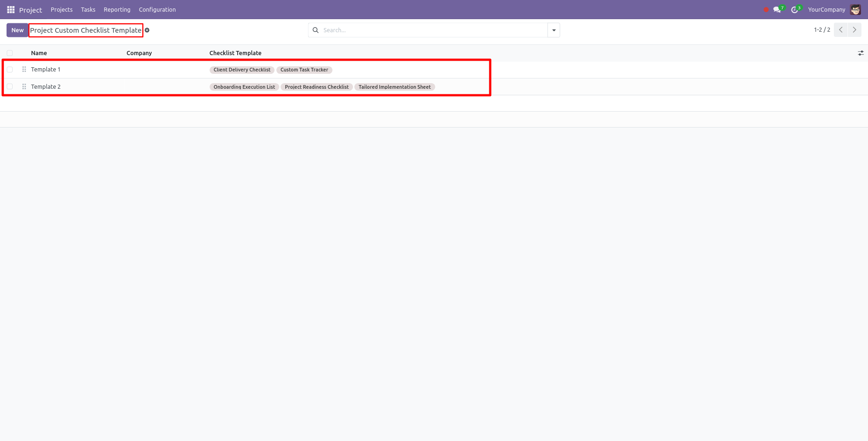Screen dimensions: 868x441
Task: Open the Reporting menu
Action: pyautogui.click(x=117, y=9)
